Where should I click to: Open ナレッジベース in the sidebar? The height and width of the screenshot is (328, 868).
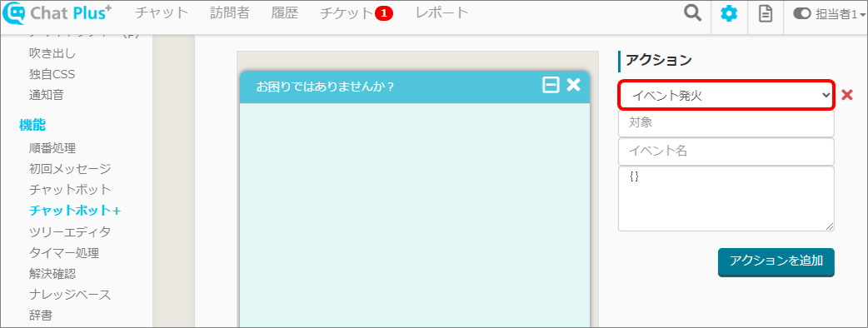click(70, 294)
